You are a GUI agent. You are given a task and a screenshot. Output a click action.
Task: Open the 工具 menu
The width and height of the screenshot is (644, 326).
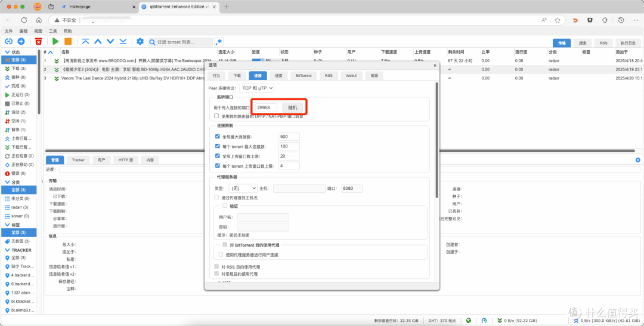click(x=53, y=31)
